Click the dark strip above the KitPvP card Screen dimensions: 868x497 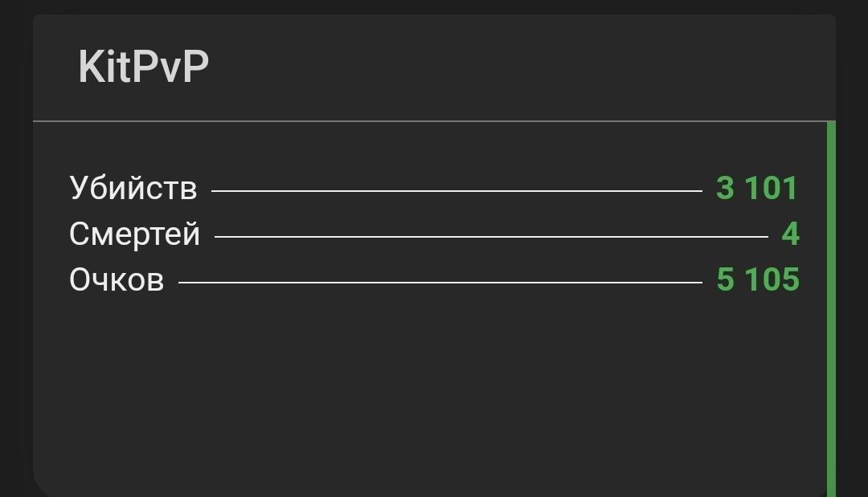point(434,6)
